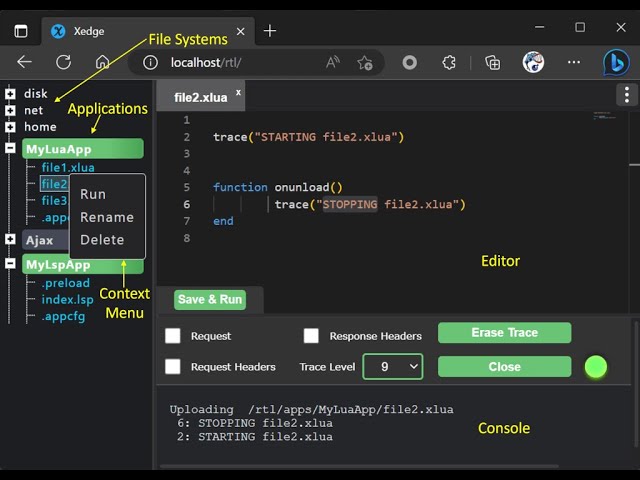The width and height of the screenshot is (640, 480).
Task: Enable the Response Headers checkbox
Action: pyautogui.click(x=311, y=336)
